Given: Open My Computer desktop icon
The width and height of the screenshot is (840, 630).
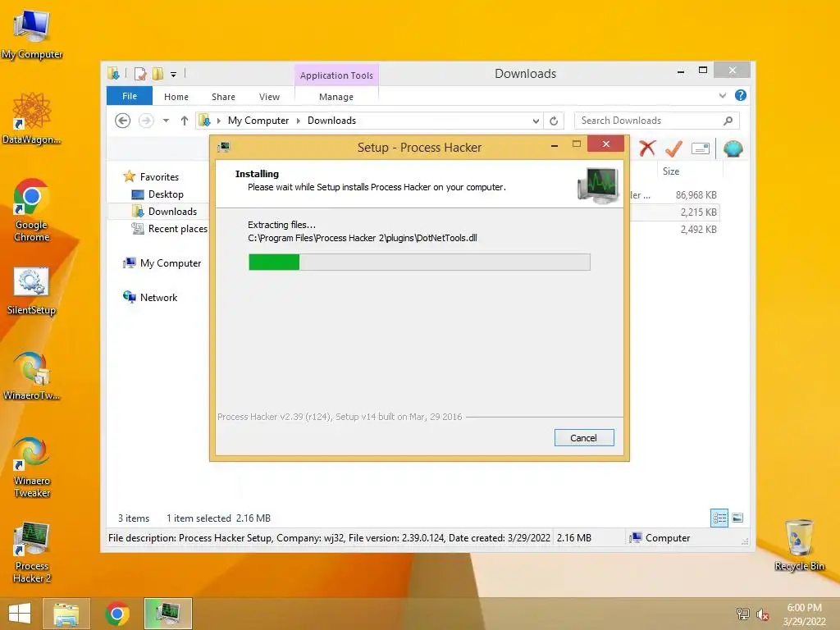Looking at the screenshot, I should (32, 34).
